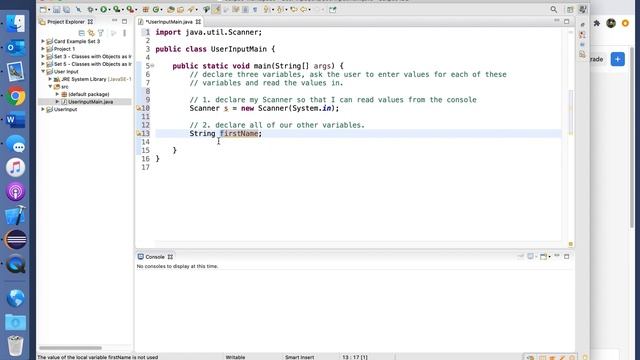This screenshot has height=360, width=640.
Task: Maximize the Project Explorer view
Action: click(124, 21)
